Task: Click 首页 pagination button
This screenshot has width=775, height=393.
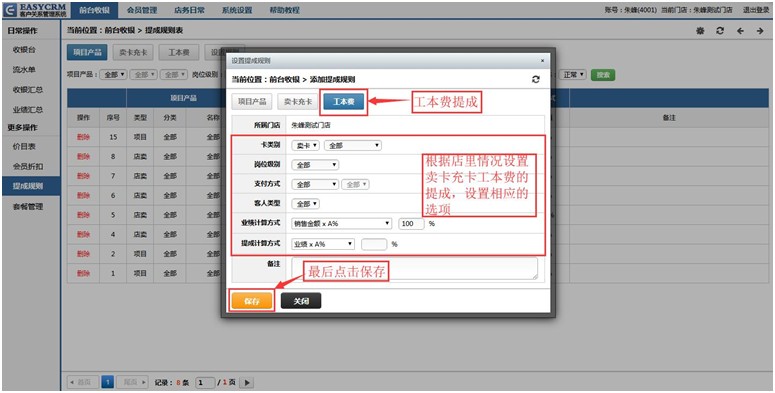Action: point(84,382)
